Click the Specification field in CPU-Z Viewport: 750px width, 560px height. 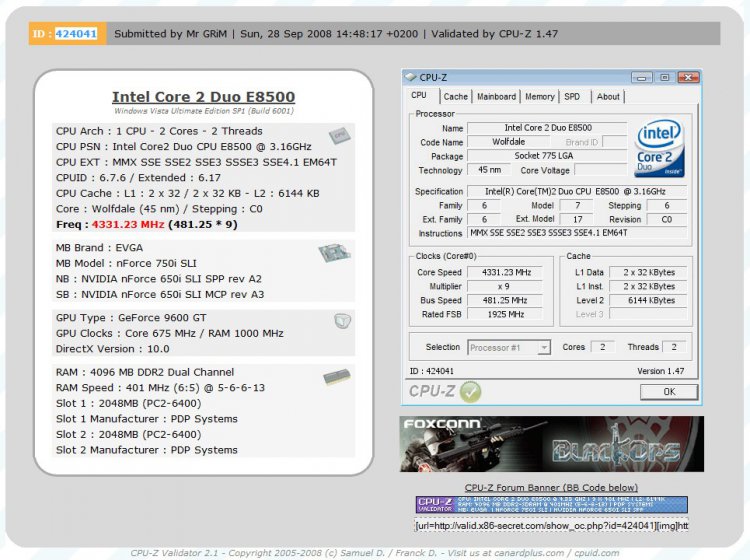click(577, 191)
